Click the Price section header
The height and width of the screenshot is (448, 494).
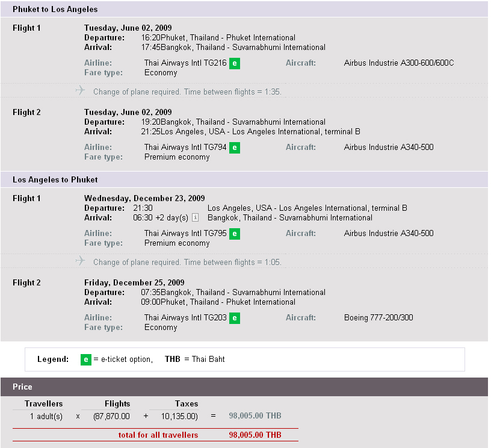244,387
